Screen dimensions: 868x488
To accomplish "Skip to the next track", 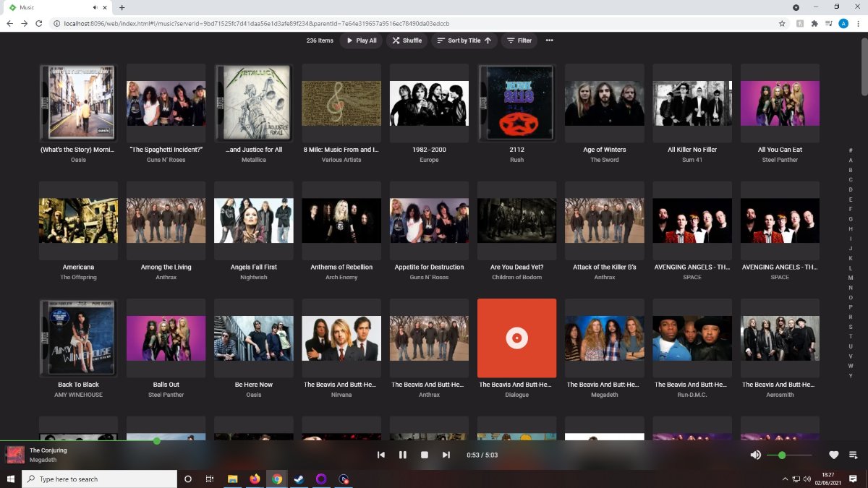I will click(x=446, y=455).
